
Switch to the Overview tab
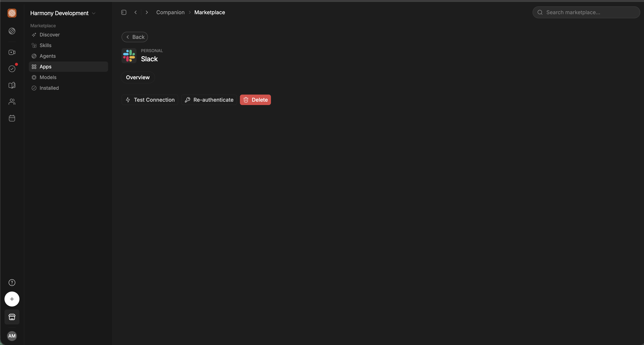pos(138,77)
